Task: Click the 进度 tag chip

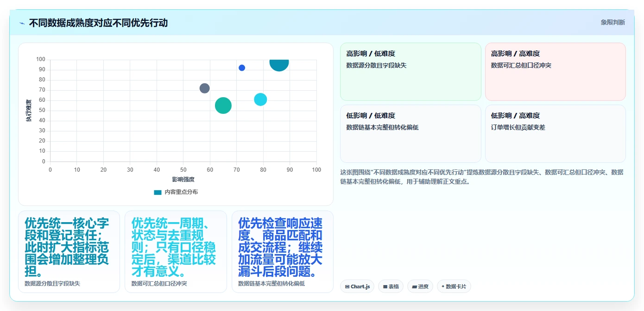Action: click(420, 286)
